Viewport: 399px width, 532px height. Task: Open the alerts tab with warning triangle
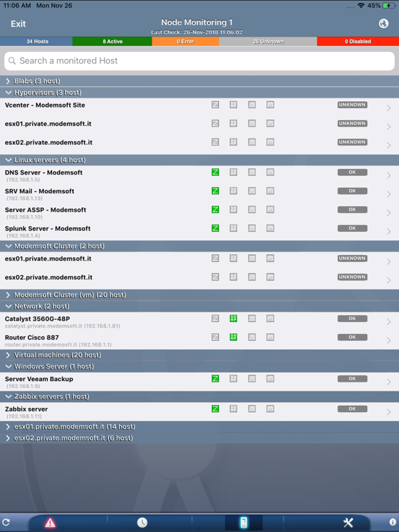pyautogui.click(x=50, y=522)
